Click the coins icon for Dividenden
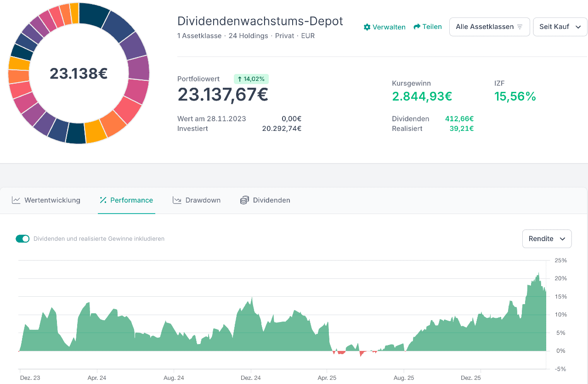The height and width of the screenshot is (384, 588). 244,200
